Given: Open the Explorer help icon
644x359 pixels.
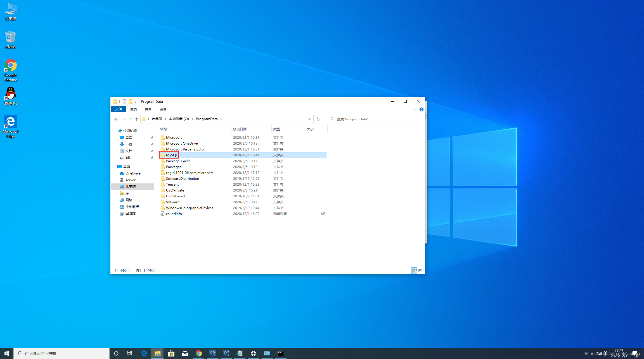Looking at the screenshot, I should [x=421, y=109].
